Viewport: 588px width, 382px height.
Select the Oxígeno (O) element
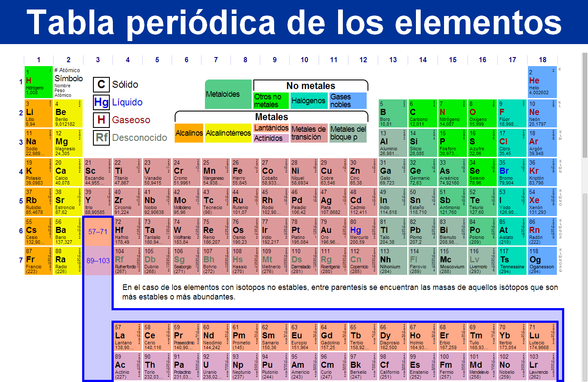pyautogui.click(x=482, y=113)
